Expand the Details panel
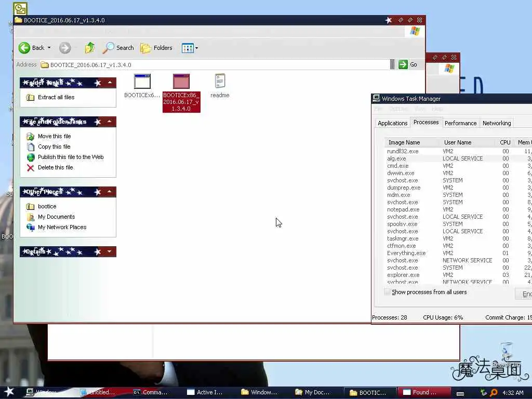The image size is (532, 399). tap(110, 251)
